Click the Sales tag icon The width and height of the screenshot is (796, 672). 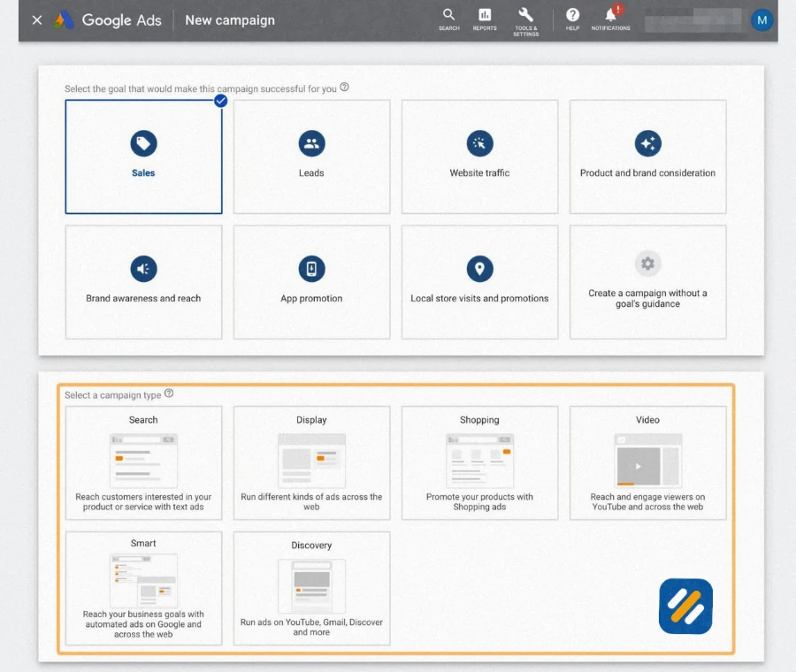[x=143, y=143]
